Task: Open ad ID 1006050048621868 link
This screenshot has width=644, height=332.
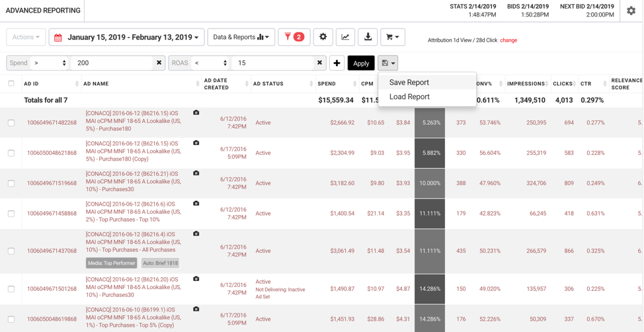Action: [52, 153]
